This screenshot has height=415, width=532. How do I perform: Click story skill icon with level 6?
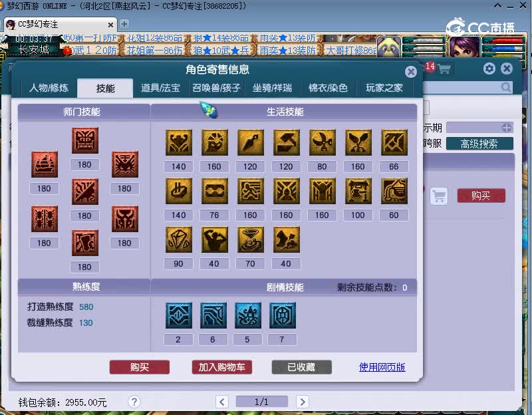pos(213,316)
